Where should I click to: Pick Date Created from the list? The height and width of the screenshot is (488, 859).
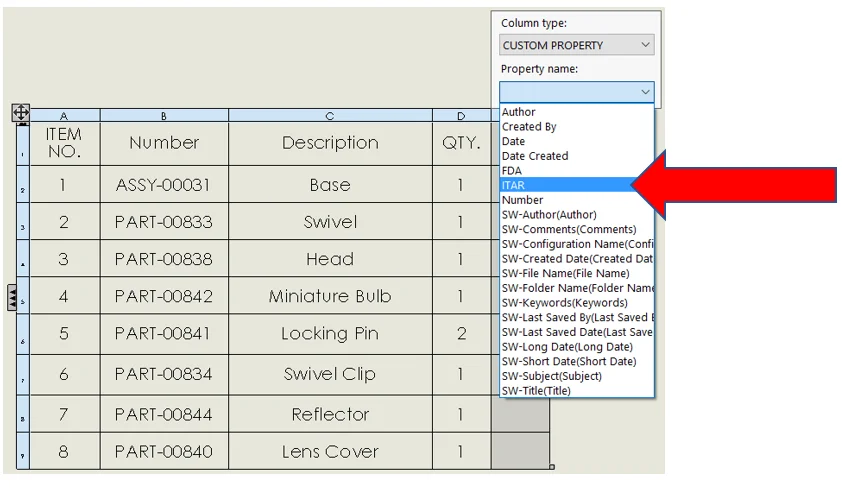[535, 156]
